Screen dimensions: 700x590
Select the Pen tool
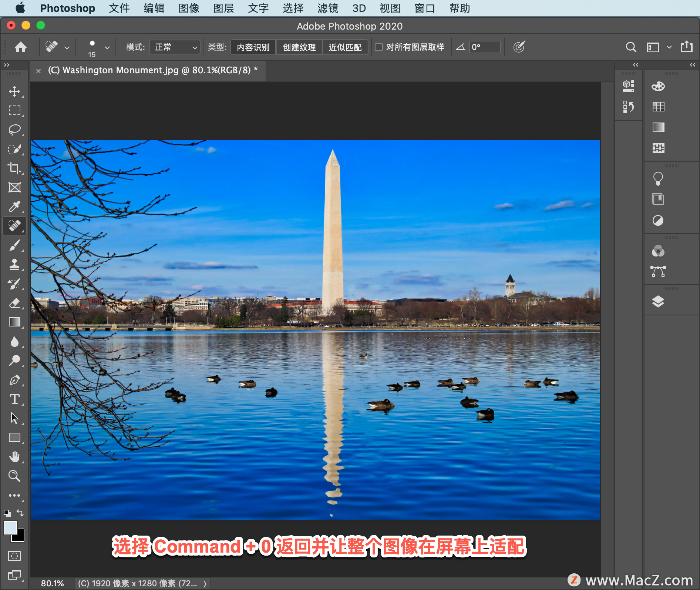(14, 380)
